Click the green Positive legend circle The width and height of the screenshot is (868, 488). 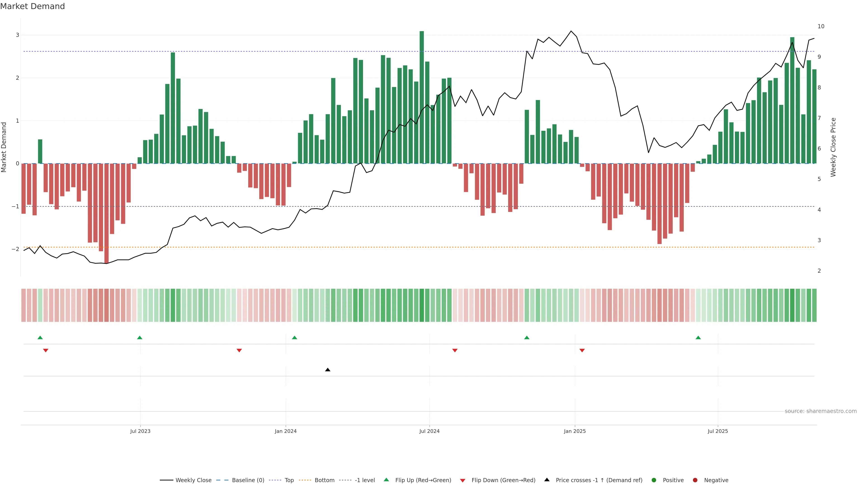click(x=654, y=480)
